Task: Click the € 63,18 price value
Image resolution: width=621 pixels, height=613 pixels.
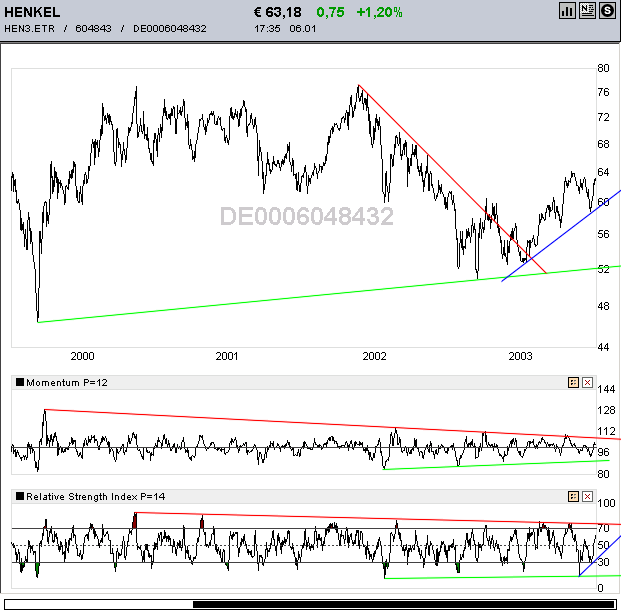Action: tap(278, 12)
